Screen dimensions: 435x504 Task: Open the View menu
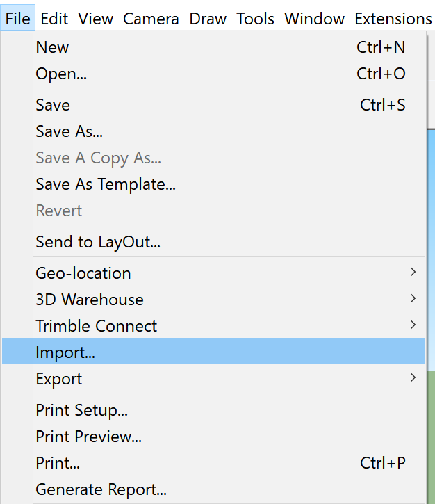tap(95, 19)
